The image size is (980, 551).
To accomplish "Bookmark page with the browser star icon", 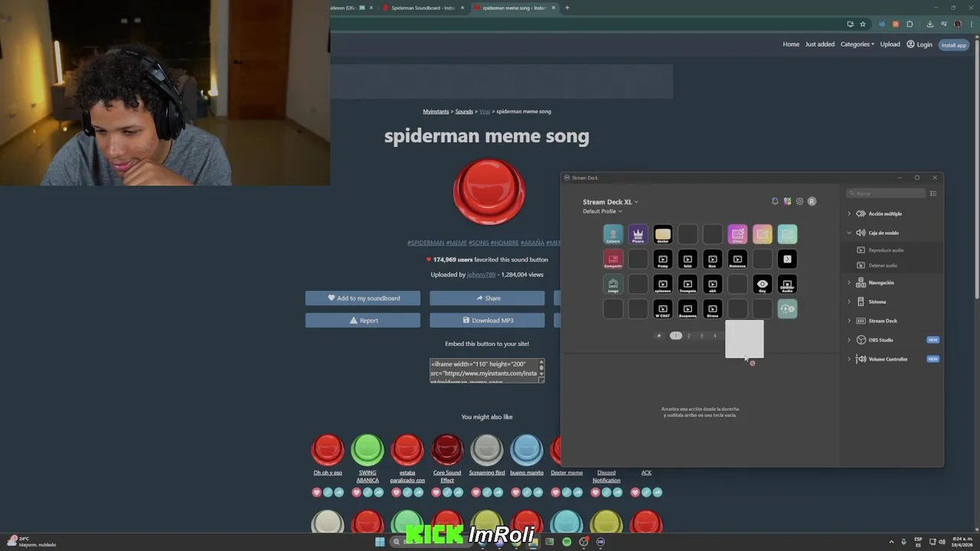I will pyautogui.click(x=863, y=24).
